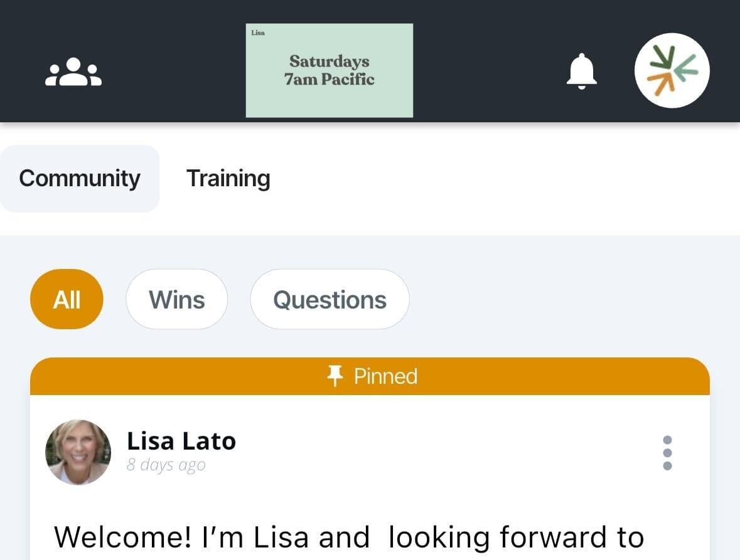Click the small "Lisa" label in banner

click(x=257, y=33)
